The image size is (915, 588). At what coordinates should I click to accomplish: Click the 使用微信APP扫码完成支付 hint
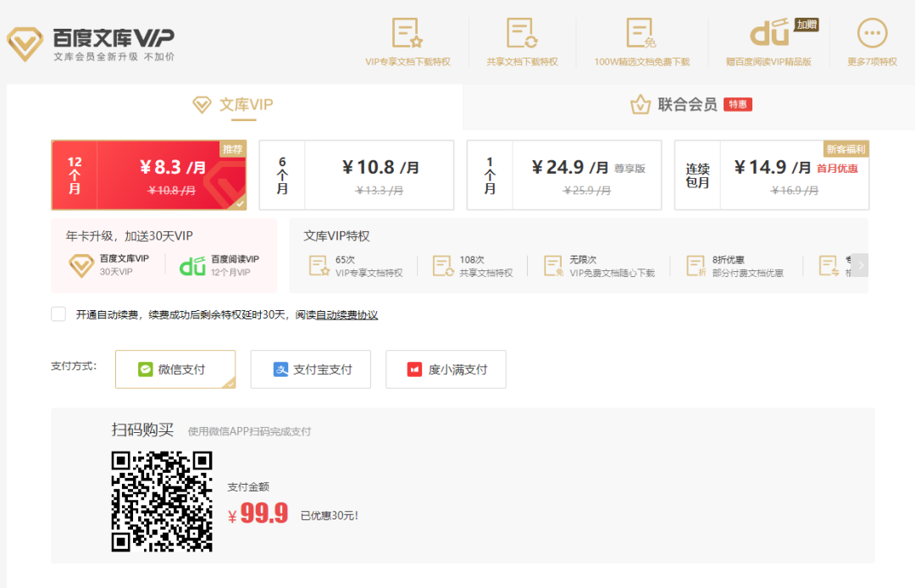point(250,431)
